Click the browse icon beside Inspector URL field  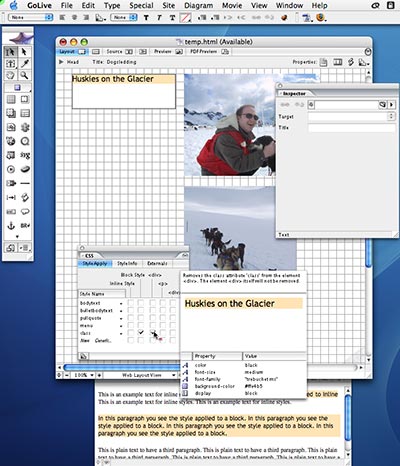pyautogui.click(x=382, y=105)
